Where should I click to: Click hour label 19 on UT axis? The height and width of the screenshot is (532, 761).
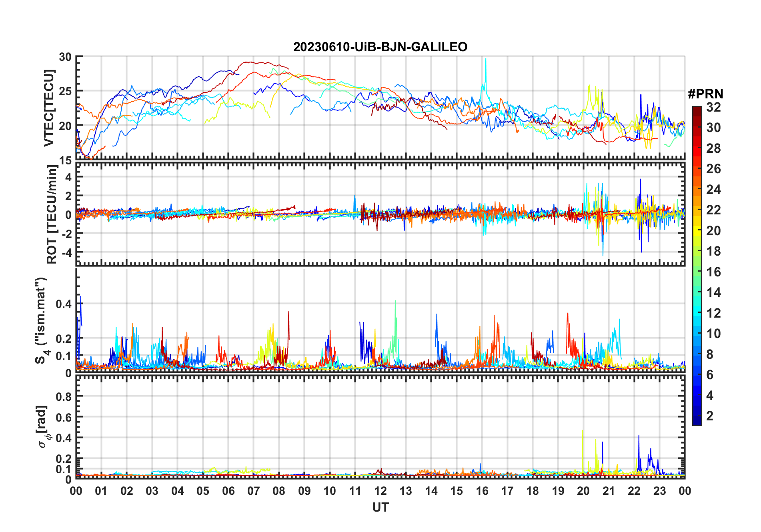(x=558, y=491)
